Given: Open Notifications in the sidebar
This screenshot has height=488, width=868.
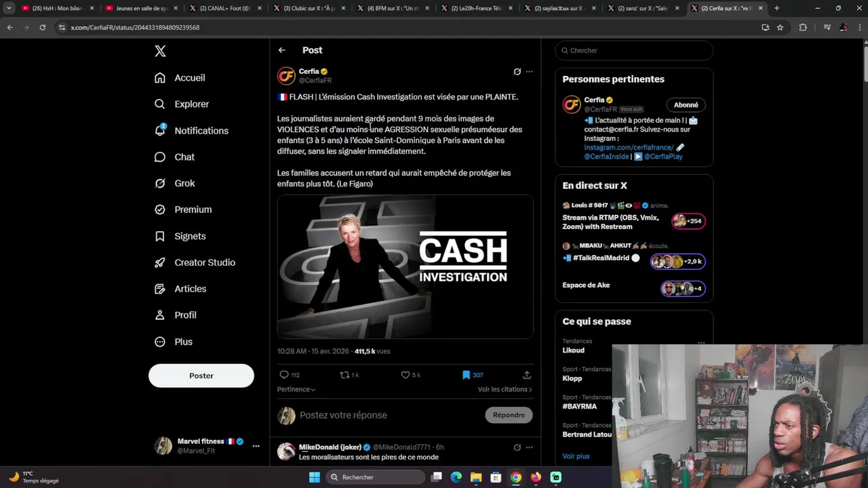Looking at the screenshot, I should pyautogui.click(x=191, y=131).
